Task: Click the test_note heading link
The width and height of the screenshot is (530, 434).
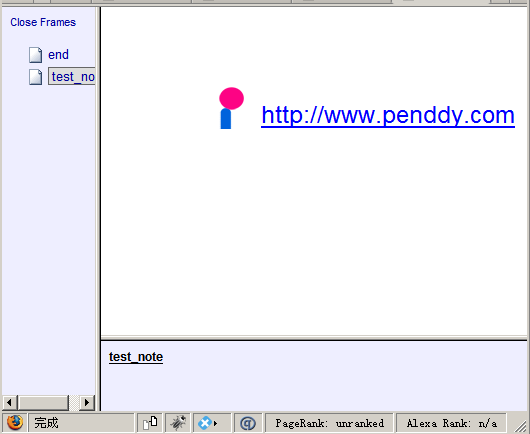Action: click(x=136, y=357)
